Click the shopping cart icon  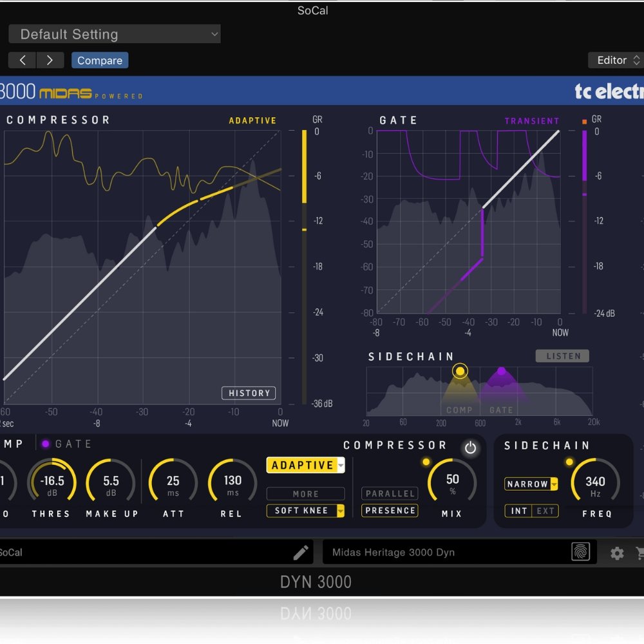coord(639,553)
